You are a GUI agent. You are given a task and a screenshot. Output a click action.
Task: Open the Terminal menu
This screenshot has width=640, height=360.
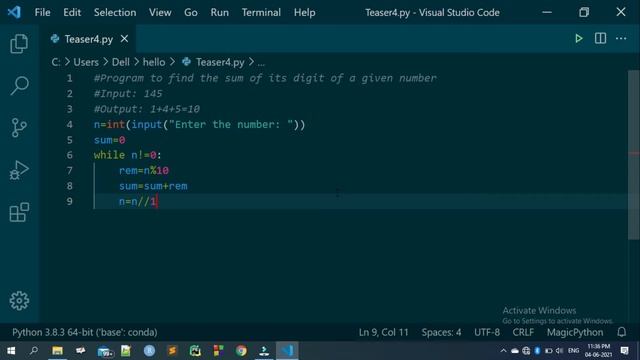[261, 13]
